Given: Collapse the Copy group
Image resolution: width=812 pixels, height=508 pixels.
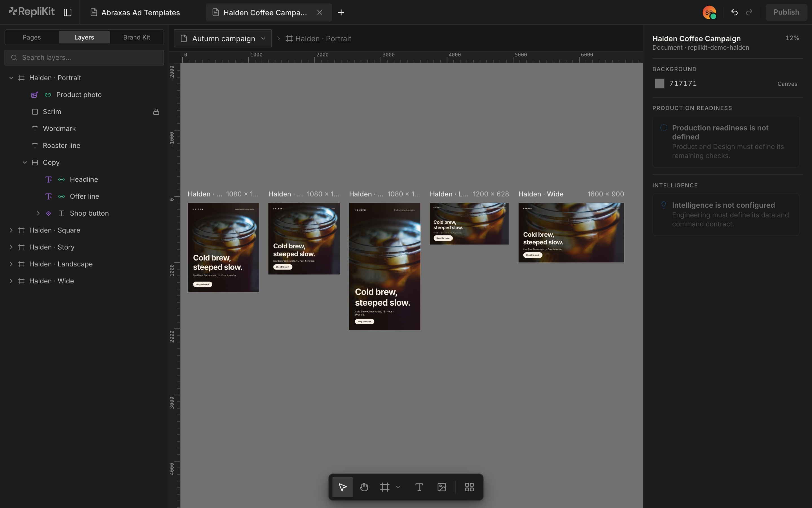Looking at the screenshot, I should [25, 163].
